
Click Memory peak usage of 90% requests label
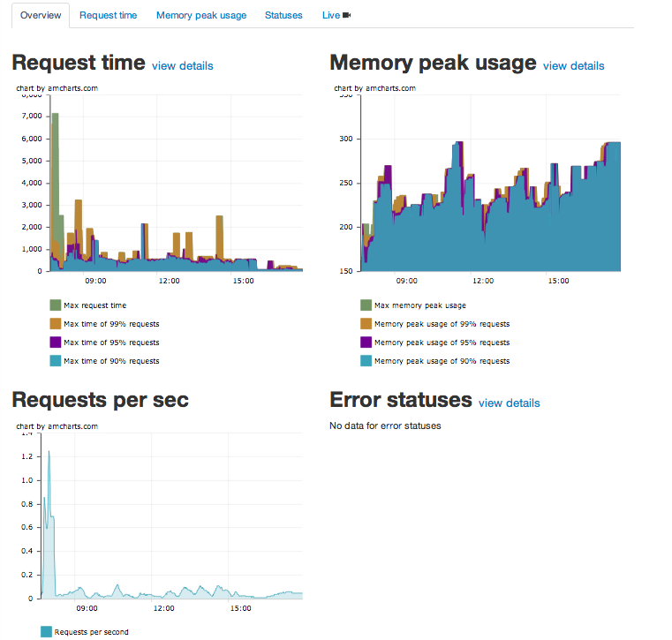(x=442, y=361)
